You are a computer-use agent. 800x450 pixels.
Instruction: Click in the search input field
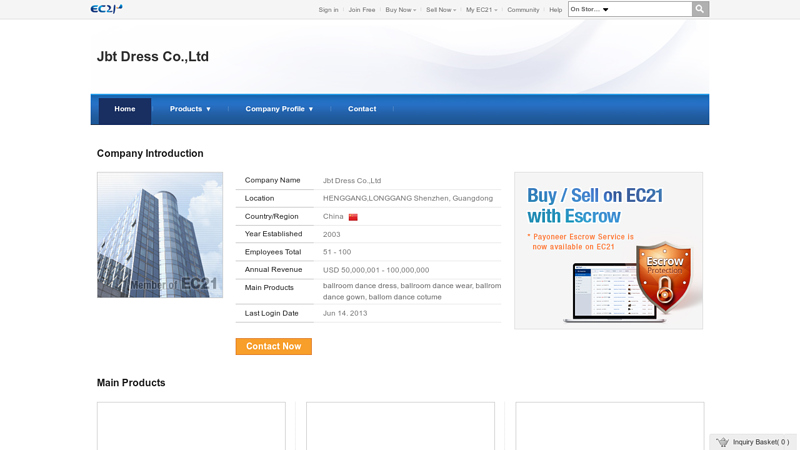(x=651, y=9)
